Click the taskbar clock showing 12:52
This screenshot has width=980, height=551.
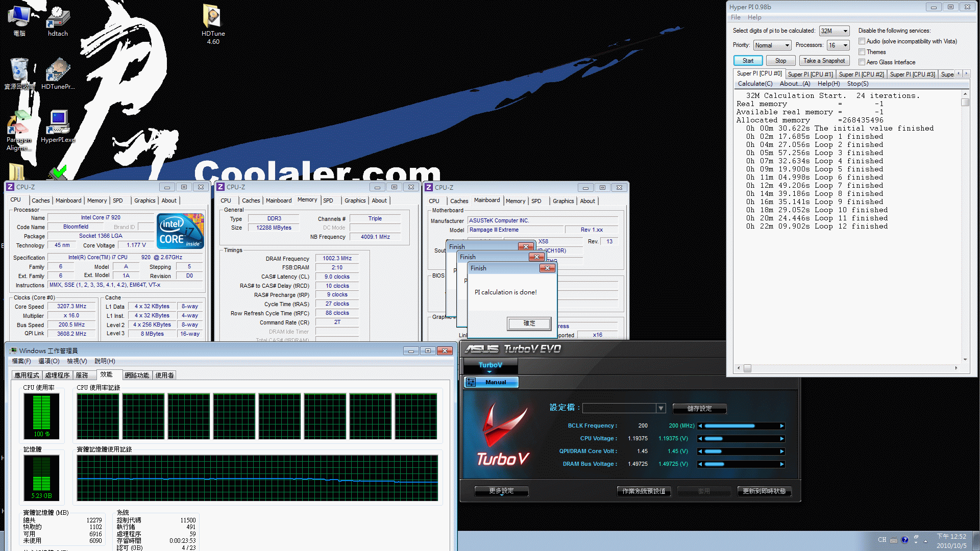[x=951, y=541]
